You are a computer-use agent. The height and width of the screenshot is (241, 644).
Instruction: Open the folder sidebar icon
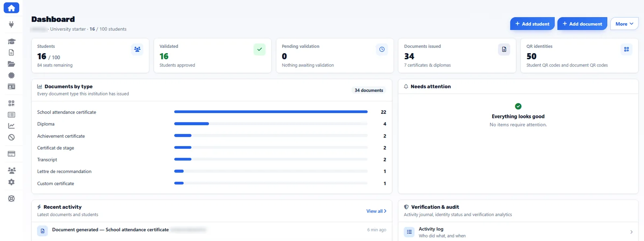click(11, 64)
